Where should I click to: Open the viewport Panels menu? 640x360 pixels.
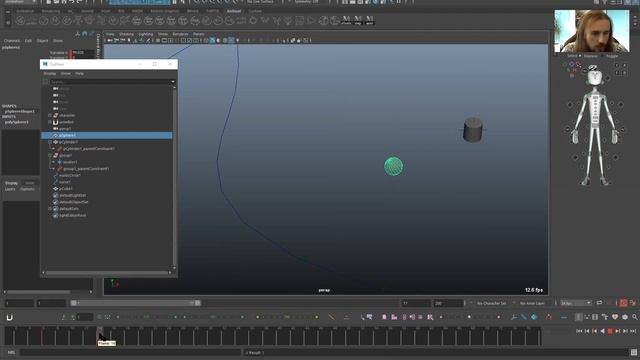point(199,34)
